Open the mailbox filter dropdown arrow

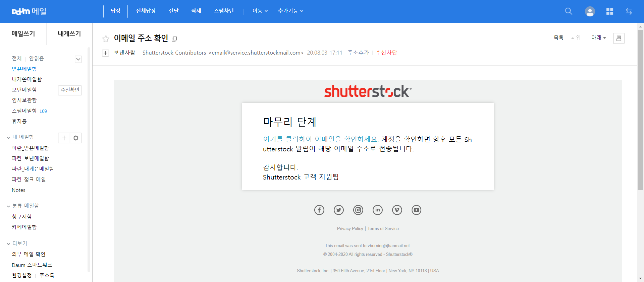78,59
